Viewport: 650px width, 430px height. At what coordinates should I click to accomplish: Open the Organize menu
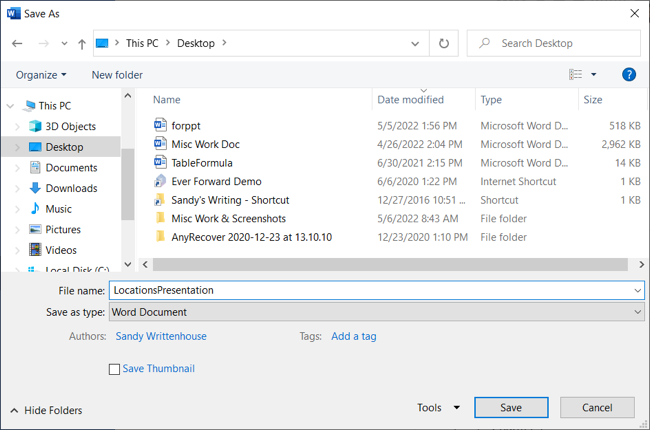(x=41, y=75)
